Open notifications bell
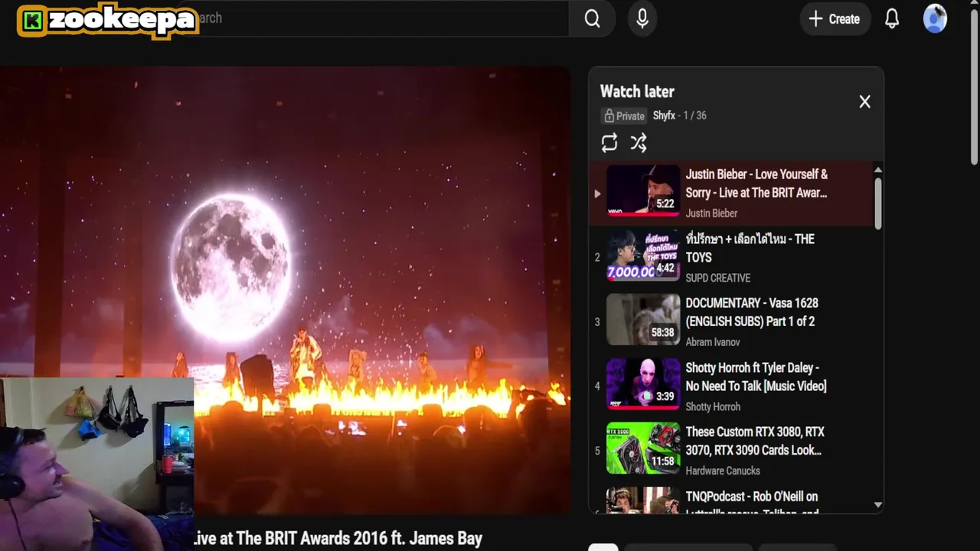Screen dimensions: 980x551 pos(892,18)
